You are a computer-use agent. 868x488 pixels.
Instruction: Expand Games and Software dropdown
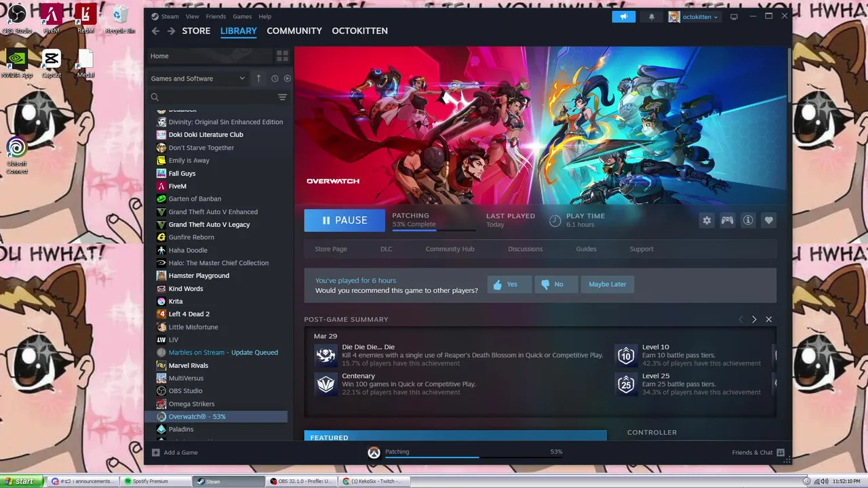(198, 79)
